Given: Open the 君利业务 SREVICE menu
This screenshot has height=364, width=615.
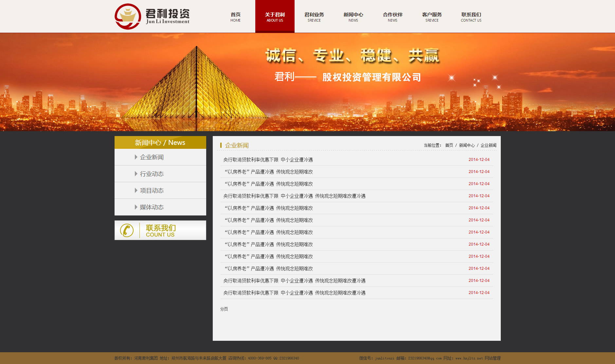Looking at the screenshot, I should click(314, 17).
